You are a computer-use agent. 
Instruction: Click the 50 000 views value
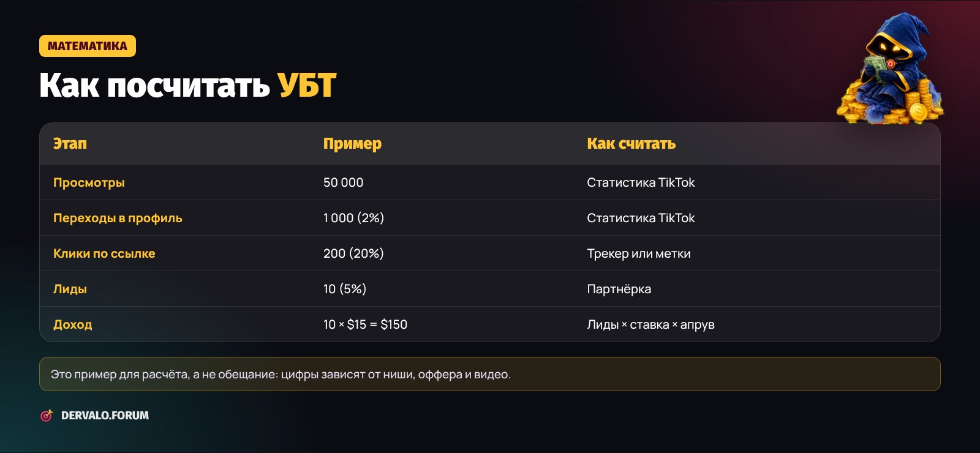pos(343,182)
